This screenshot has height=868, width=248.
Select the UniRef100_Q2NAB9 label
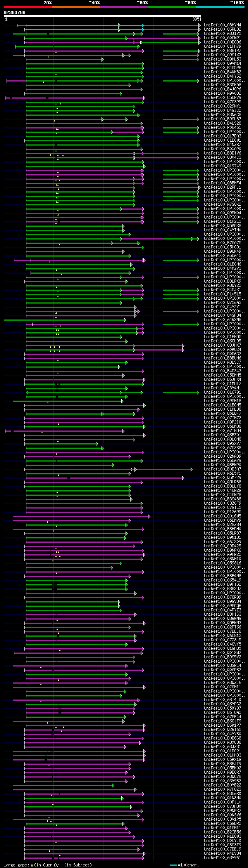point(222,456)
